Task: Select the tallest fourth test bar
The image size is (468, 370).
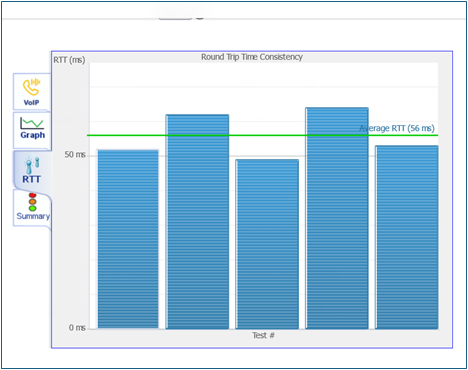Action: pos(337,218)
